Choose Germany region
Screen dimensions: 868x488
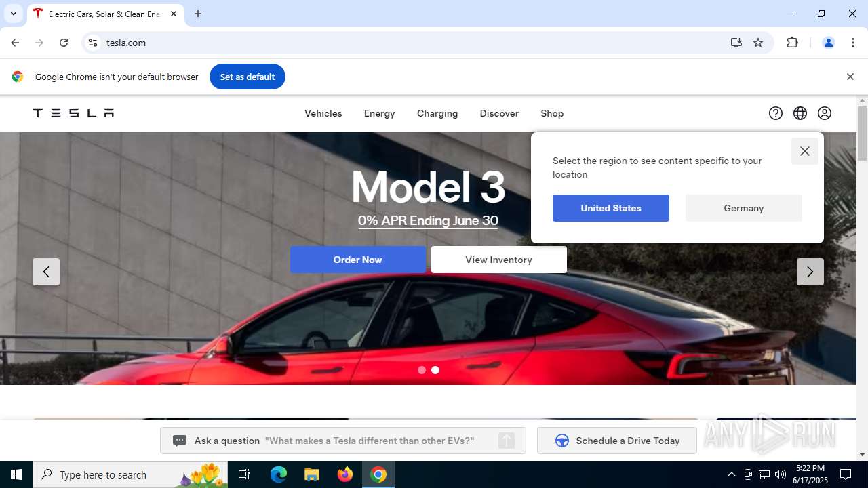(x=744, y=208)
